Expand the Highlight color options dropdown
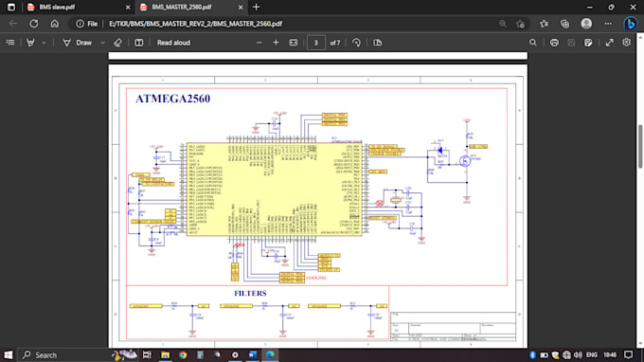Screen dimensions: 644x362 point(44,43)
